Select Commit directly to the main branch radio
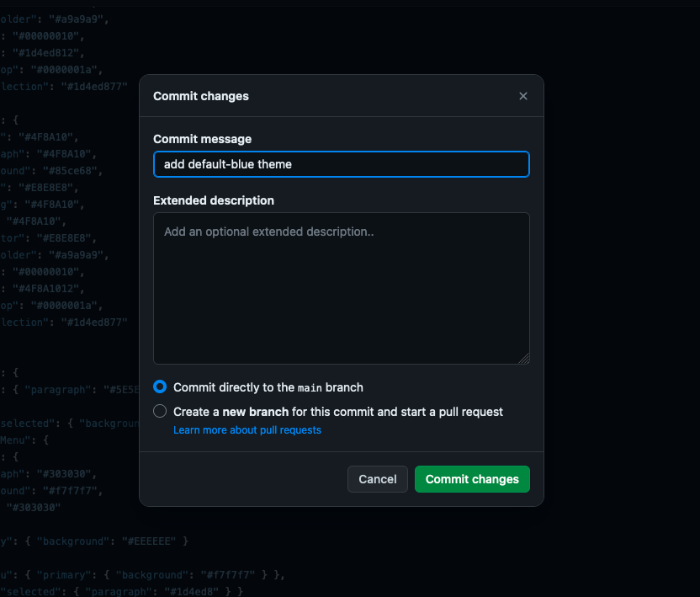The height and width of the screenshot is (597, 700). (x=160, y=387)
